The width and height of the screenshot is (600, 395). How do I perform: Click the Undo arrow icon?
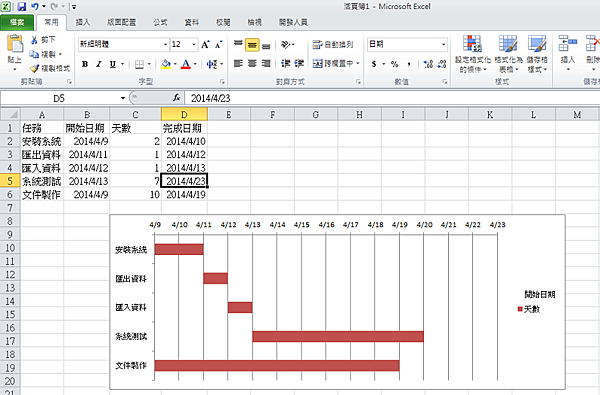(35, 6)
